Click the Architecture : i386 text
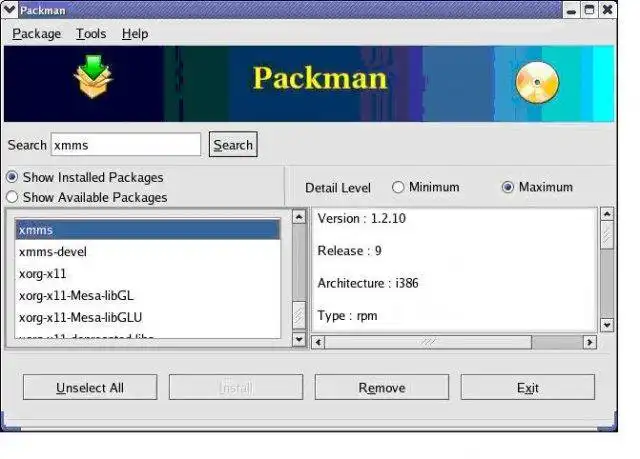The height and width of the screenshot is (459, 640). 368,283
